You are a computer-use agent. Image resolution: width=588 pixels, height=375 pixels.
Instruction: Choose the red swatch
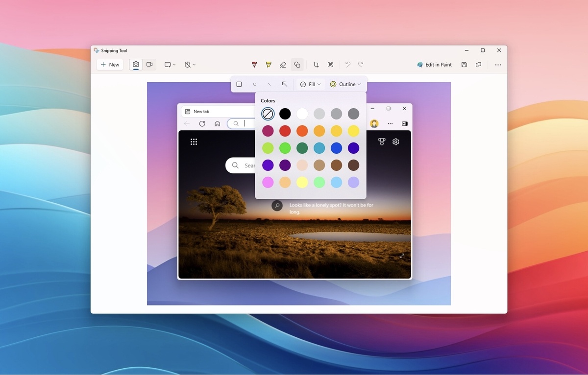coord(285,131)
